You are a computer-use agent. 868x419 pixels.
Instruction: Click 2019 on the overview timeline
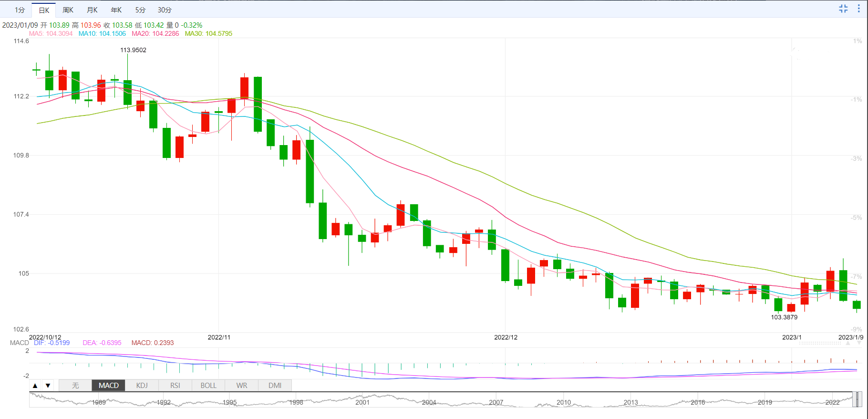[765, 402]
